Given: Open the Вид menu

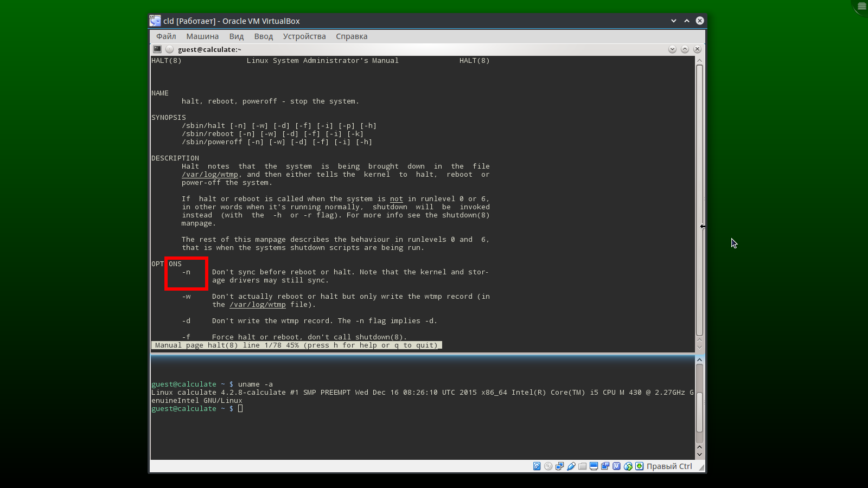Looking at the screenshot, I should pos(237,36).
